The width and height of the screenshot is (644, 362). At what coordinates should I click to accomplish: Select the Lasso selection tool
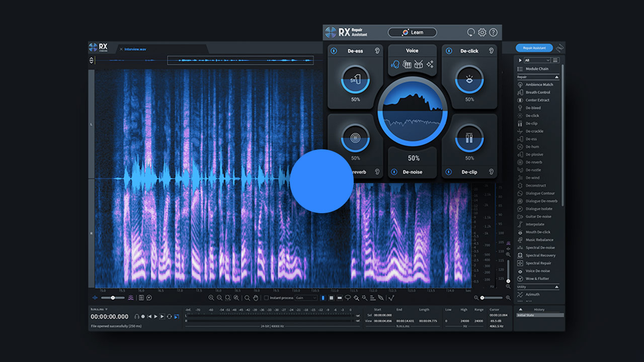348,298
